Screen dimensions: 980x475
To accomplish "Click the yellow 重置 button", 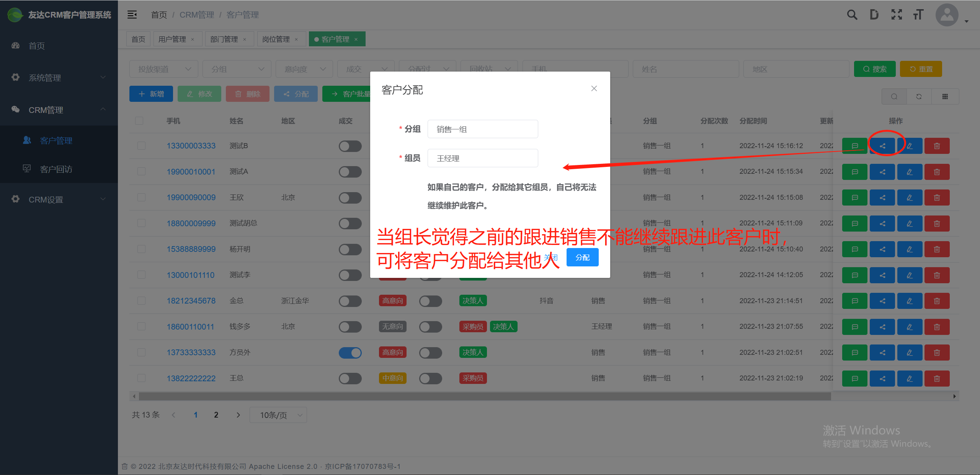I will tap(921, 69).
